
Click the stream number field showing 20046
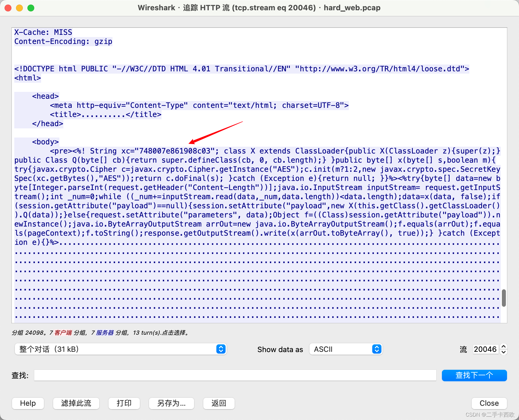pyautogui.click(x=485, y=349)
